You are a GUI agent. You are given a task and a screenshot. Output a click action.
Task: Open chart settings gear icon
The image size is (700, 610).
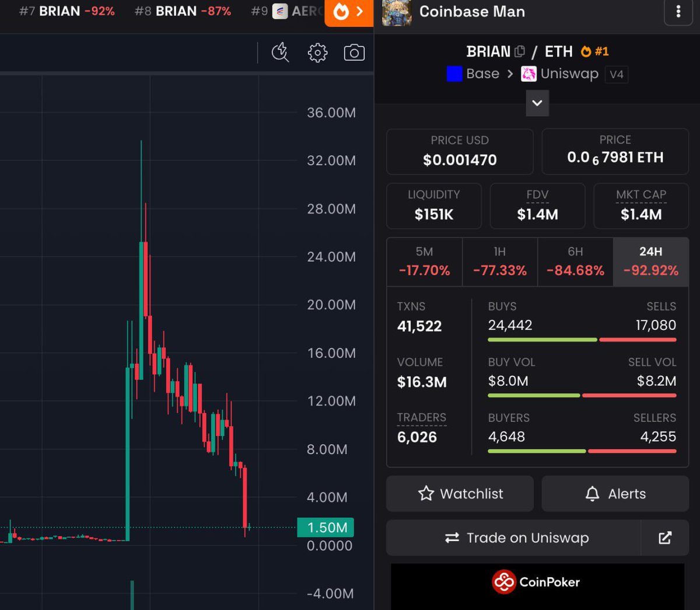point(317,53)
